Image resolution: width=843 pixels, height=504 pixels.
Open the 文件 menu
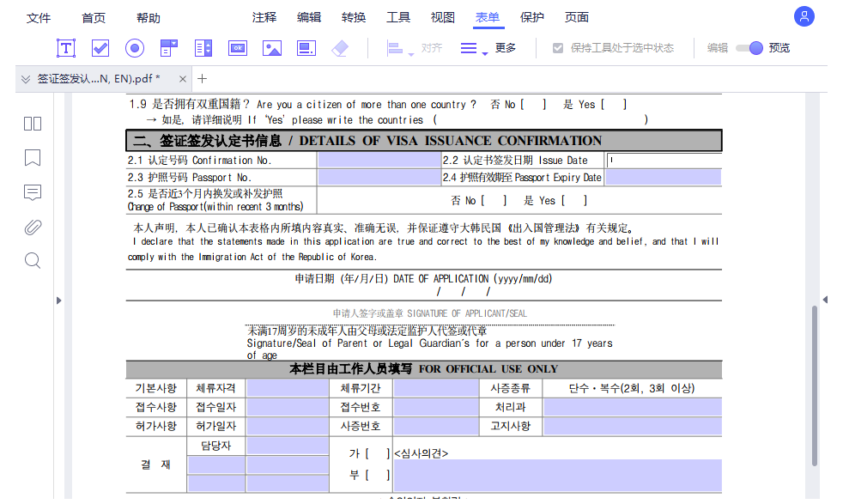click(39, 16)
